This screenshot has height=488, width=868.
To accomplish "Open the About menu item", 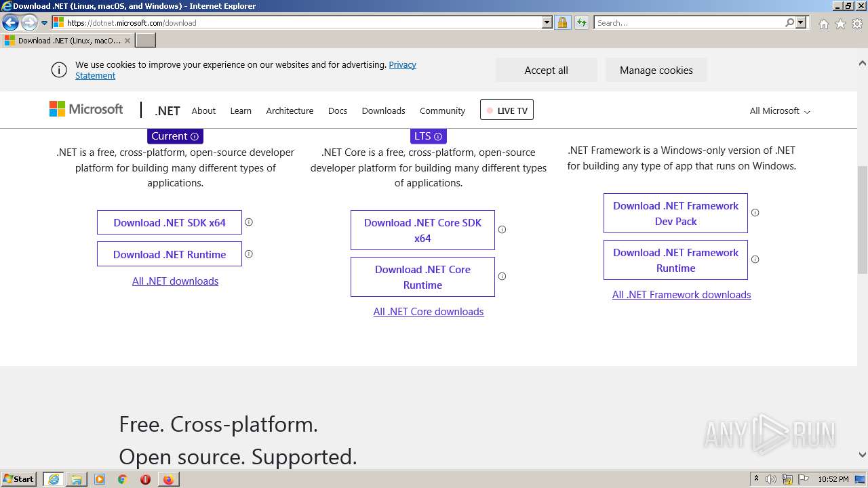I will 203,110.
